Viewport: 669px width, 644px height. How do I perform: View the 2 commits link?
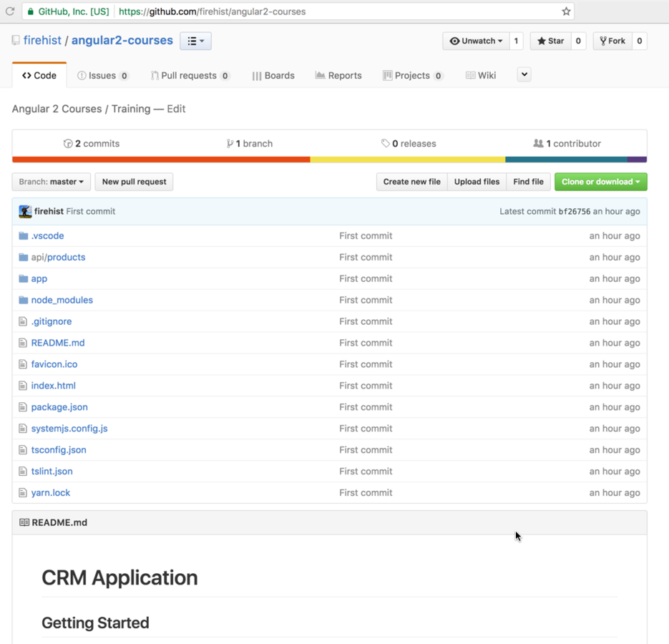(92, 143)
